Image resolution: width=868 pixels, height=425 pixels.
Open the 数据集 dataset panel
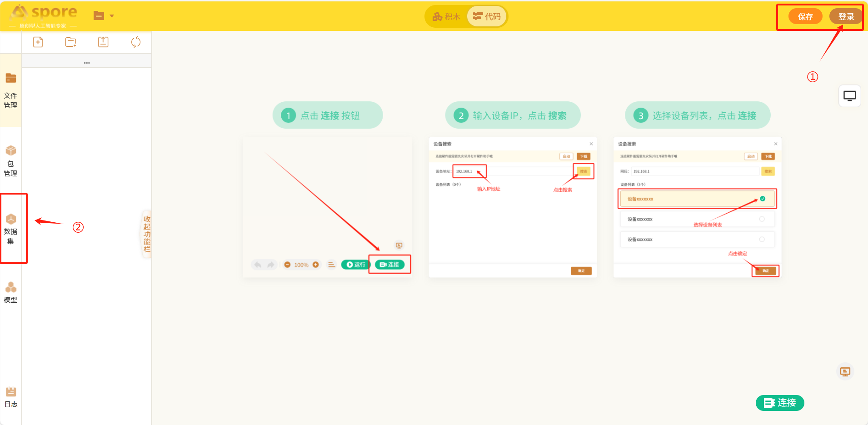tap(10, 229)
